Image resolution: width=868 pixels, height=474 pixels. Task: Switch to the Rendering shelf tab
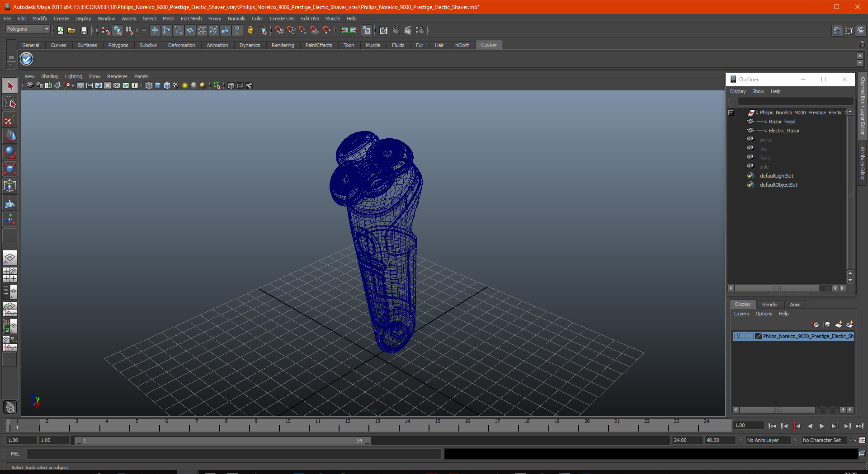pyautogui.click(x=283, y=45)
